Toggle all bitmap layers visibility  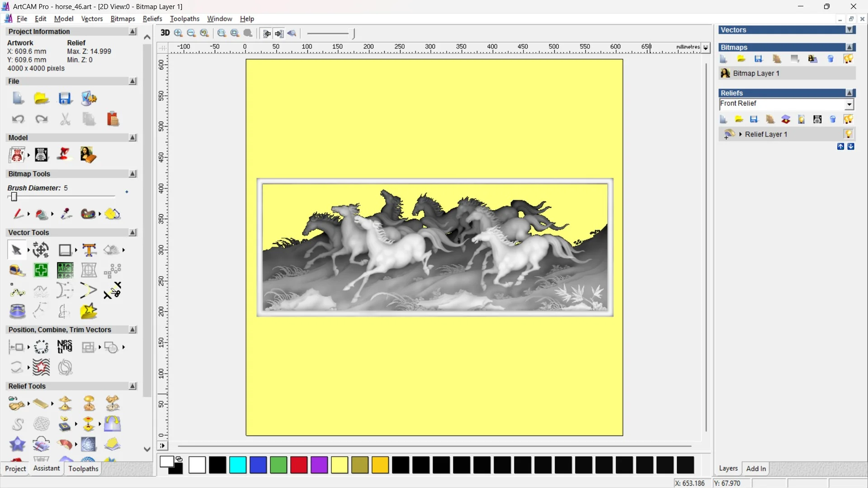coord(848,59)
